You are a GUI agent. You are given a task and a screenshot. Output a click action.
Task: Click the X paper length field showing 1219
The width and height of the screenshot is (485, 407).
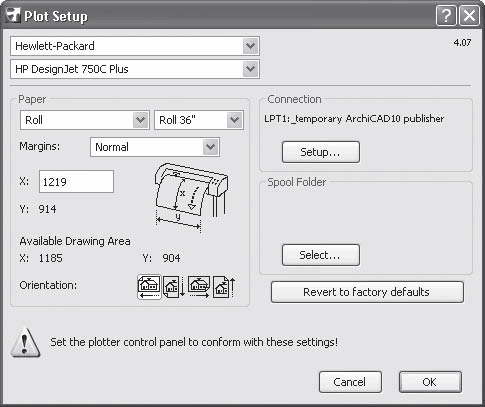(76, 182)
